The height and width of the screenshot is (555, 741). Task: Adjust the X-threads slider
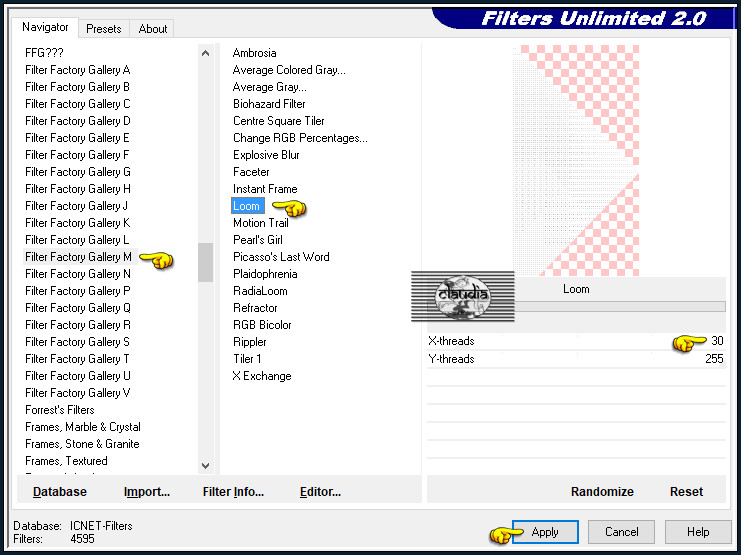click(x=576, y=341)
